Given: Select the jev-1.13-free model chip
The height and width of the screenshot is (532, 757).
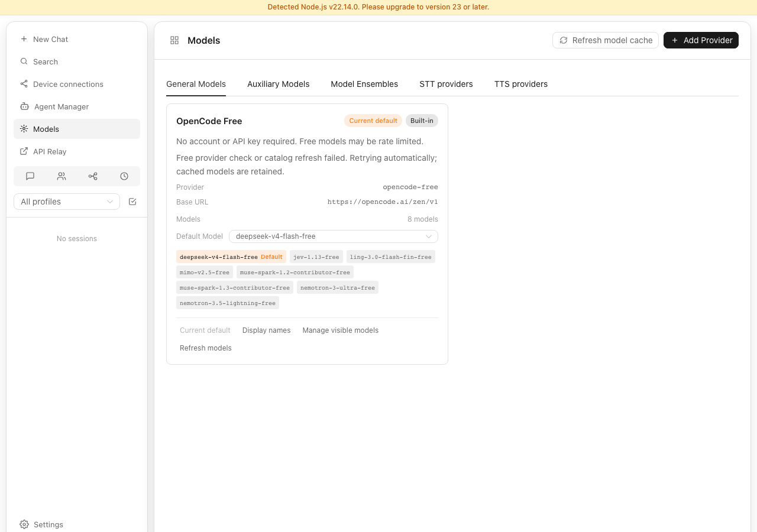Looking at the screenshot, I should pyautogui.click(x=316, y=257).
